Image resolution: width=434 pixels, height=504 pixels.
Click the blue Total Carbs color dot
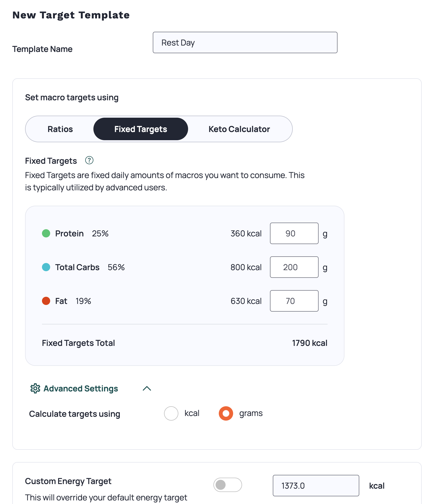coord(46,267)
